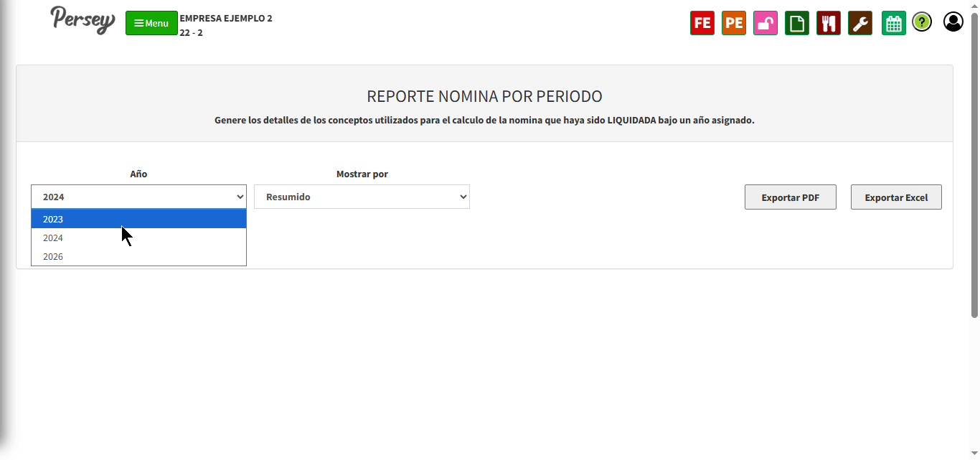Click the Persey logo

pos(83,20)
